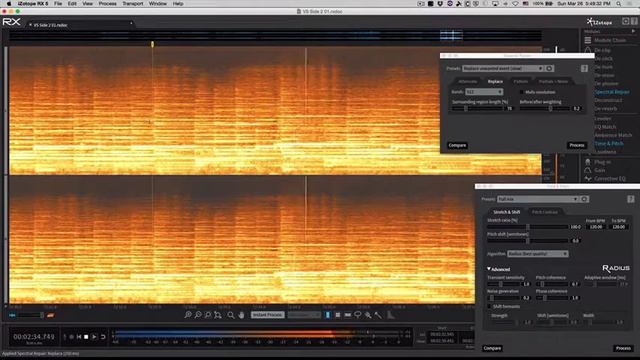Click the spectrogram view icon right of blend slider
This screenshot has width=640, height=360.
50,315
